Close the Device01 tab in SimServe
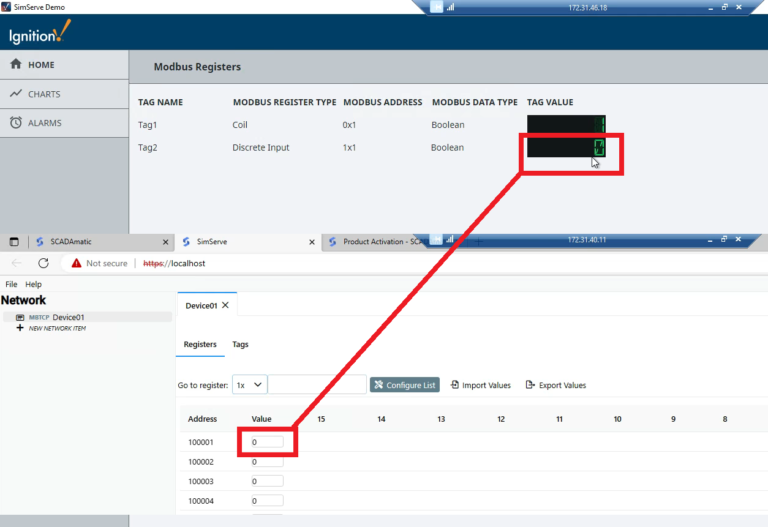 click(x=225, y=305)
